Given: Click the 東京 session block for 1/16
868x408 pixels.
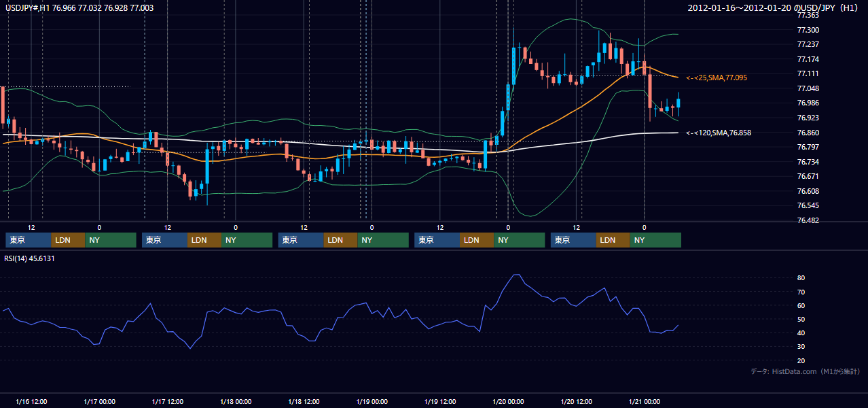Looking at the screenshot, I should click(29, 240).
